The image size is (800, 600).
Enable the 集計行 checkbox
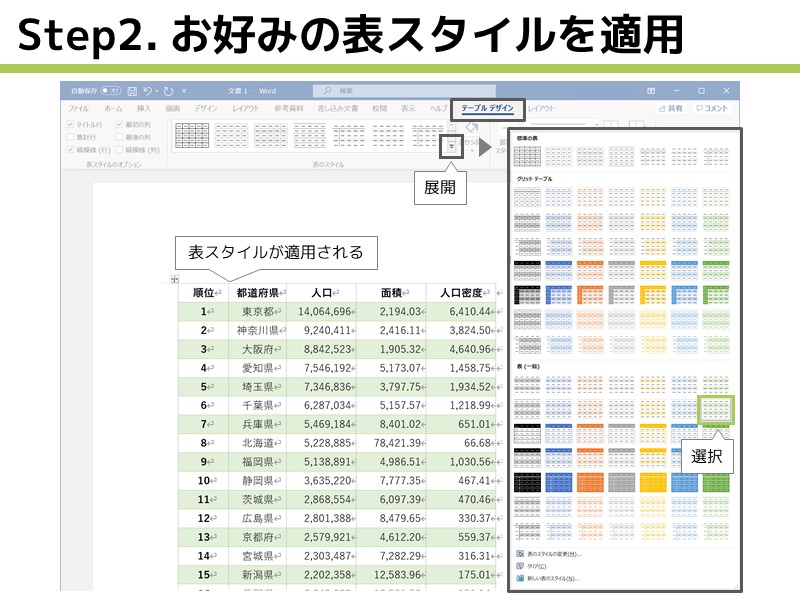[x=69, y=138]
